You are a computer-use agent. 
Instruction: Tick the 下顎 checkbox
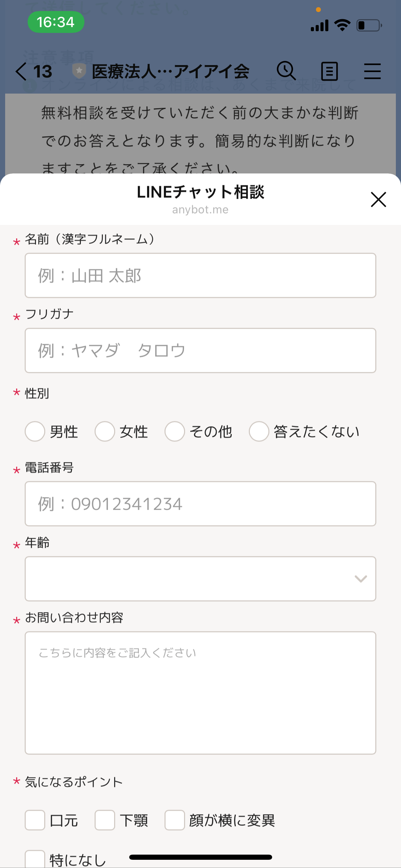click(x=105, y=820)
